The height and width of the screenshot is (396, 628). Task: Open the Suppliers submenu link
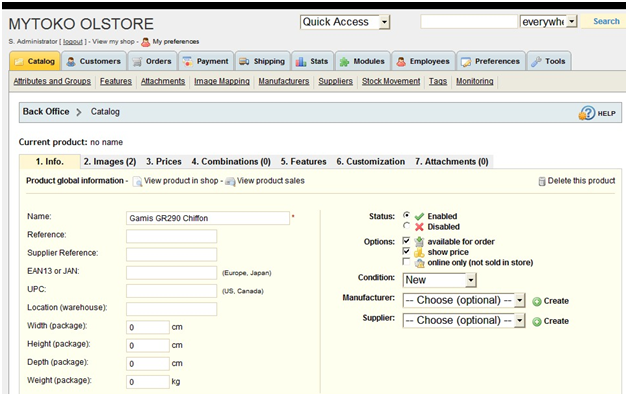[x=335, y=81]
